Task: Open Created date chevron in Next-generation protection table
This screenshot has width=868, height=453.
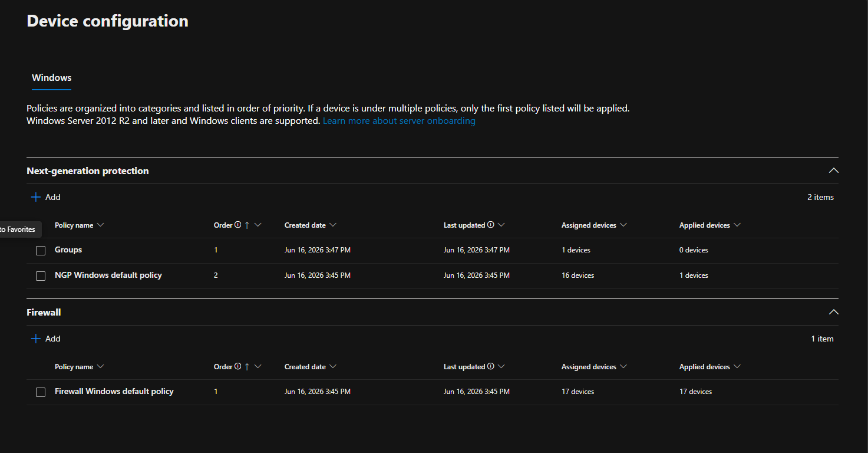Action: pos(333,225)
